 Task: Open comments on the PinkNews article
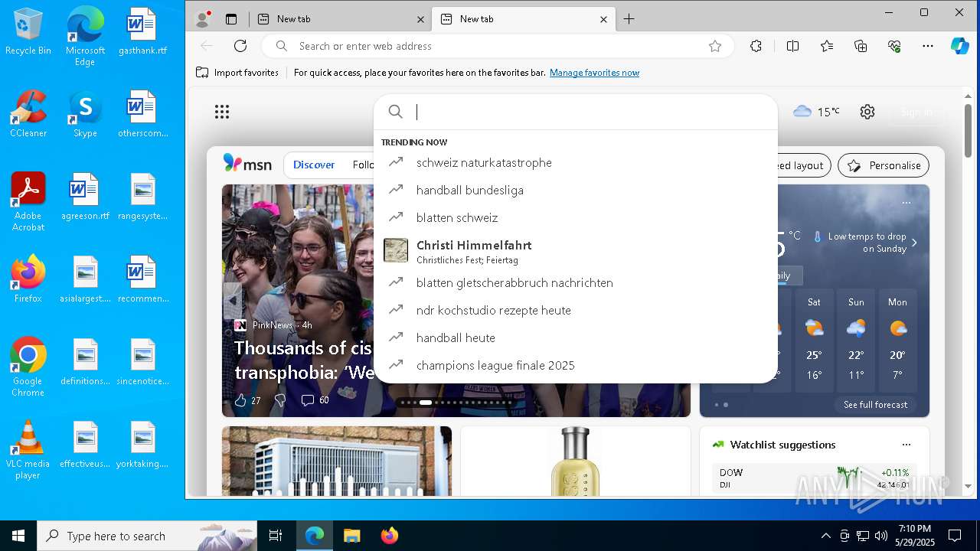coord(315,400)
